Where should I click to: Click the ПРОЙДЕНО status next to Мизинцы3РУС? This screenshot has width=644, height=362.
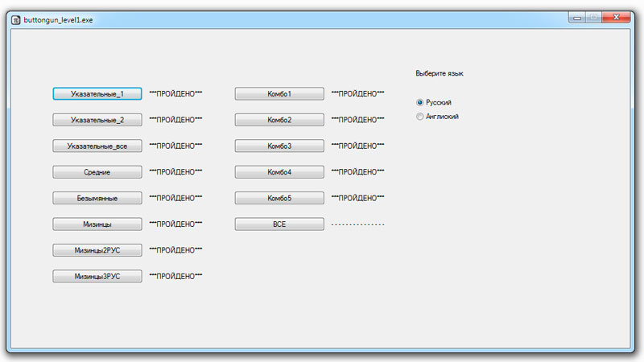point(175,276)
